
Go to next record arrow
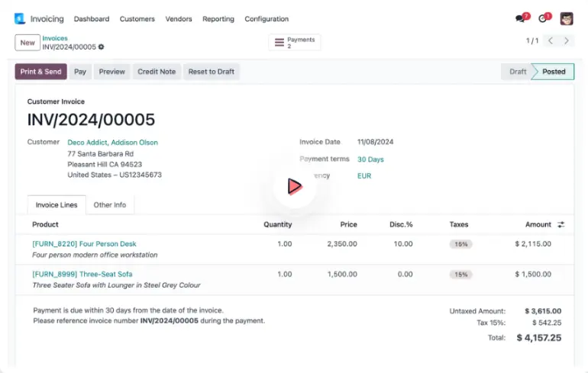pyautogui.click(x=567, y=41)
